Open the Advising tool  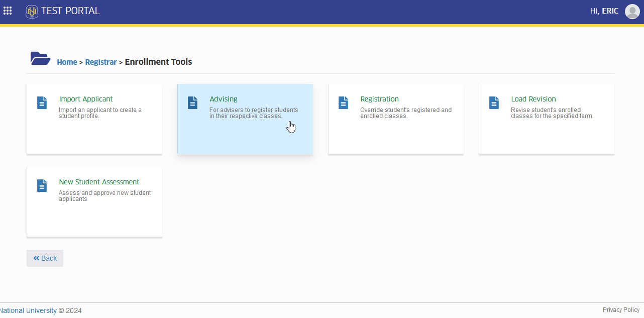pyautogui.click(x=245, y=119)
